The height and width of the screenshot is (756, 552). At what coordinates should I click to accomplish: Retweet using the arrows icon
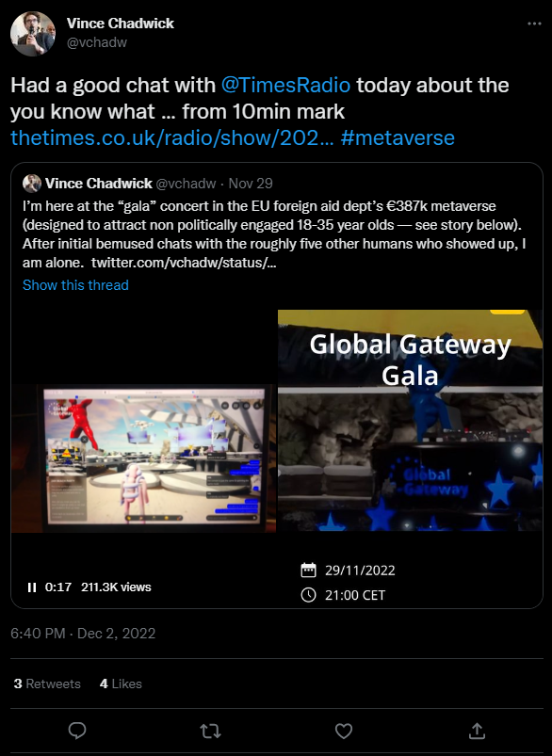click(210, 731)
